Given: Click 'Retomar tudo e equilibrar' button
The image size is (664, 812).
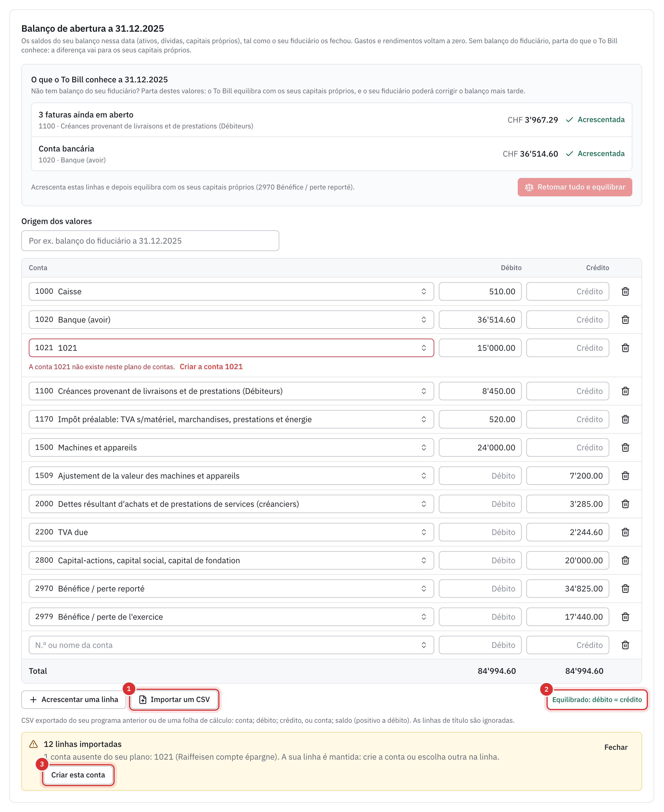Looking at the screenshot, I should pyautogui.click(x=574, y=187).
